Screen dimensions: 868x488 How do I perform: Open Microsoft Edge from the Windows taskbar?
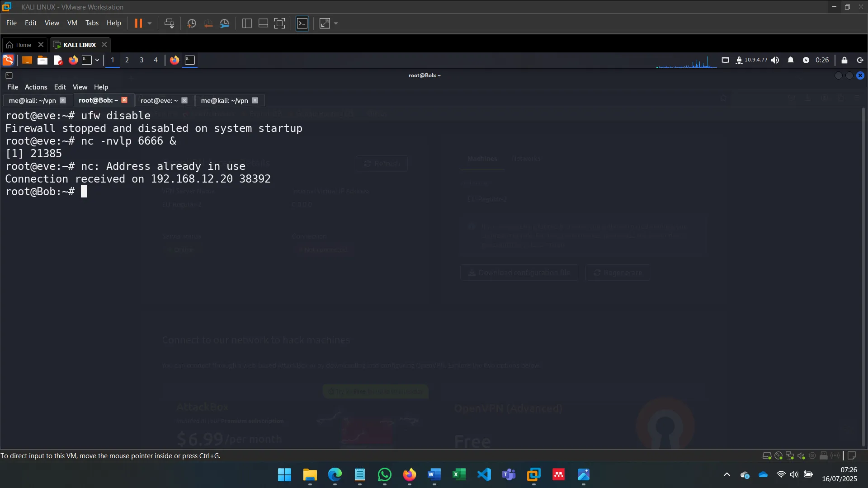pyautogui.click(x=335, y=475)
